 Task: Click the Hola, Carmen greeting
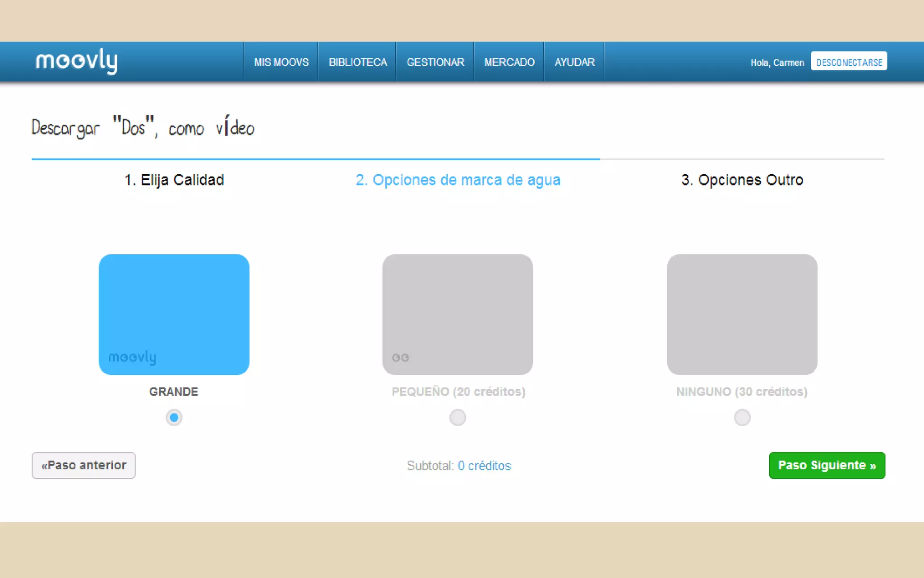(777, 62)
